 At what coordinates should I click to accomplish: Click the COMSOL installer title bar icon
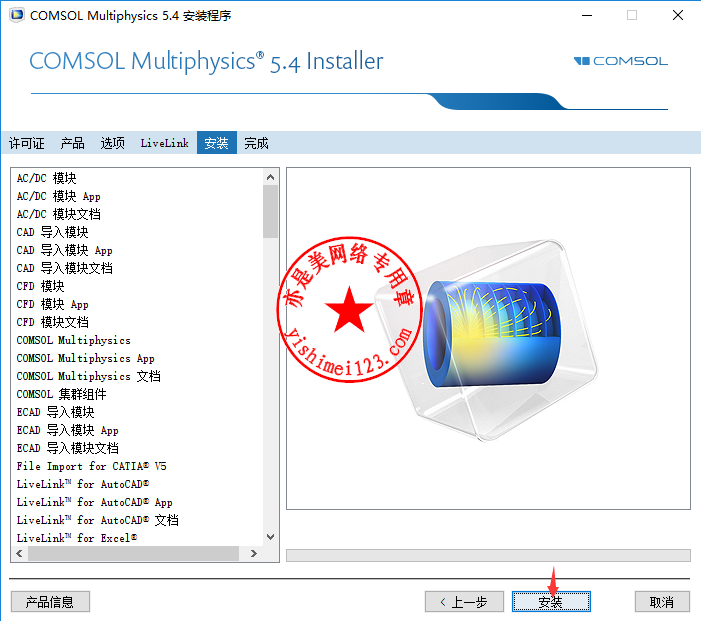coord(17,15)
